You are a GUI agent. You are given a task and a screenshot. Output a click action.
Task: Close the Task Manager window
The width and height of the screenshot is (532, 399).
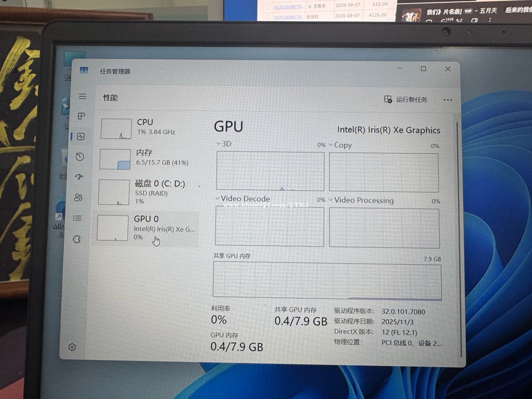[448, 69]
